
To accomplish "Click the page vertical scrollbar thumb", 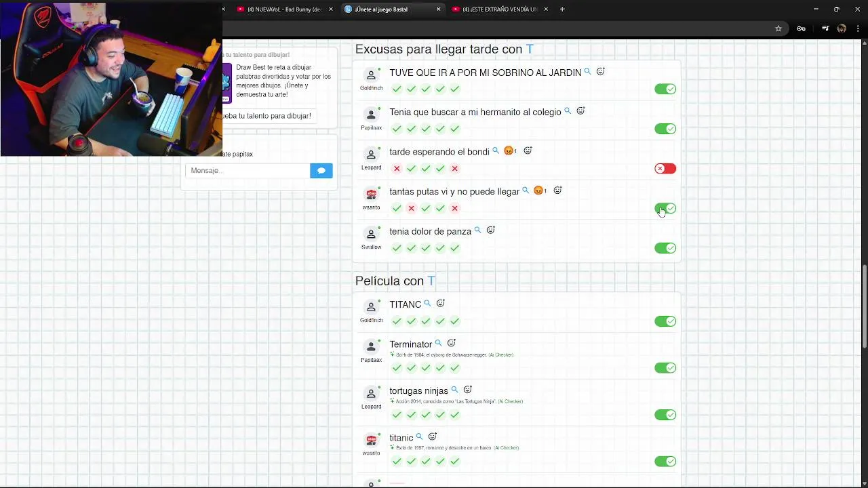I will click(x=865, y=306).
